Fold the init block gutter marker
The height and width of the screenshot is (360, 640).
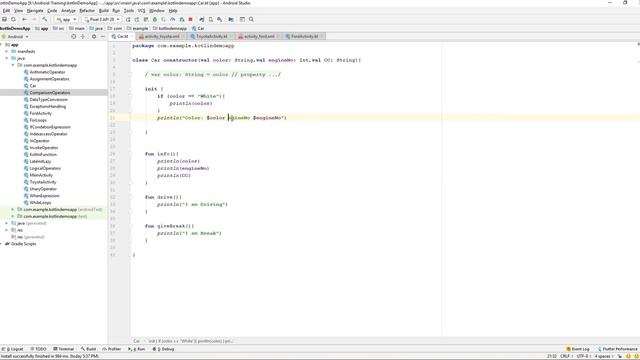coord(131,89)
